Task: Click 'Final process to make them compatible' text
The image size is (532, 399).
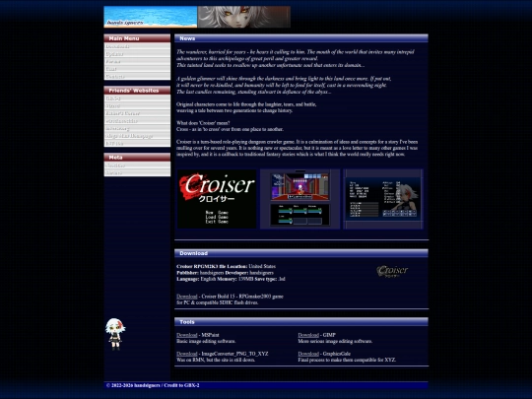Action: [x=341, y=360]
